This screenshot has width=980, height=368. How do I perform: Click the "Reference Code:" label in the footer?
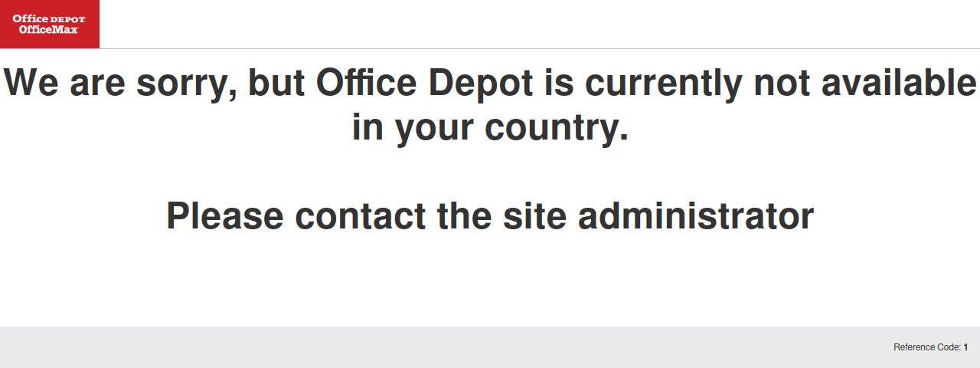pyautogui.click(x=927, y=347)
